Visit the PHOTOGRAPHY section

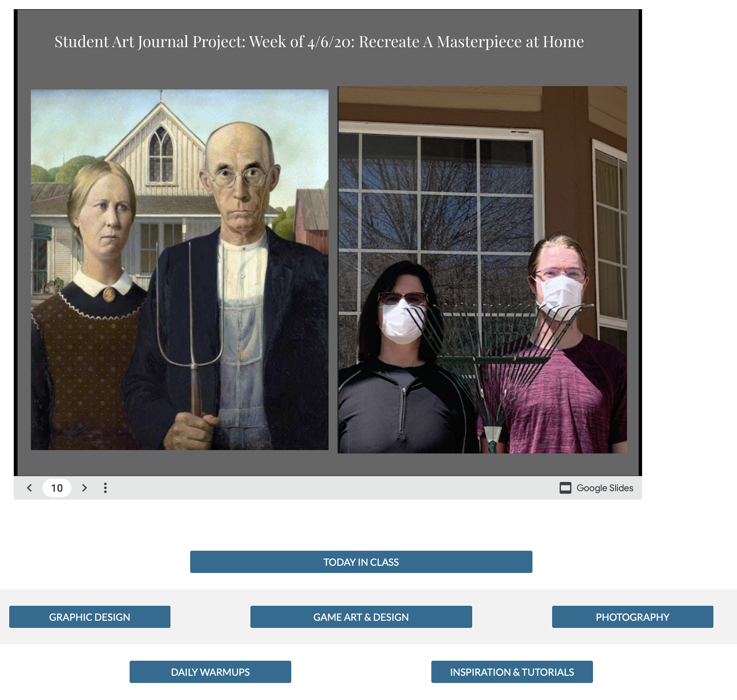(632, 617)
